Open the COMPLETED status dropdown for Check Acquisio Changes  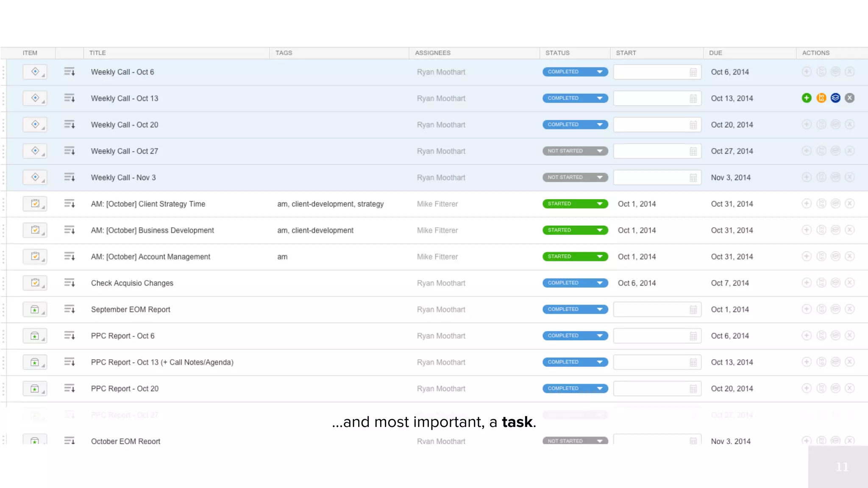click(575, 283)
